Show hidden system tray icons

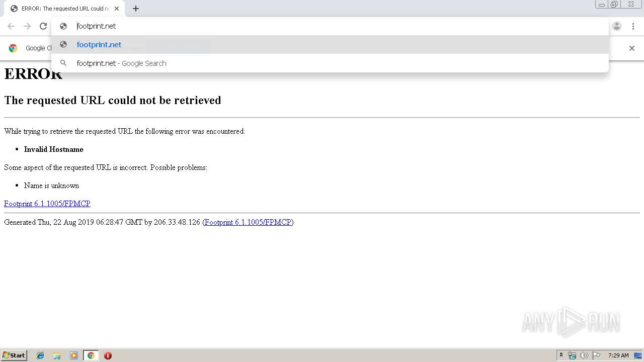[561, 355]
